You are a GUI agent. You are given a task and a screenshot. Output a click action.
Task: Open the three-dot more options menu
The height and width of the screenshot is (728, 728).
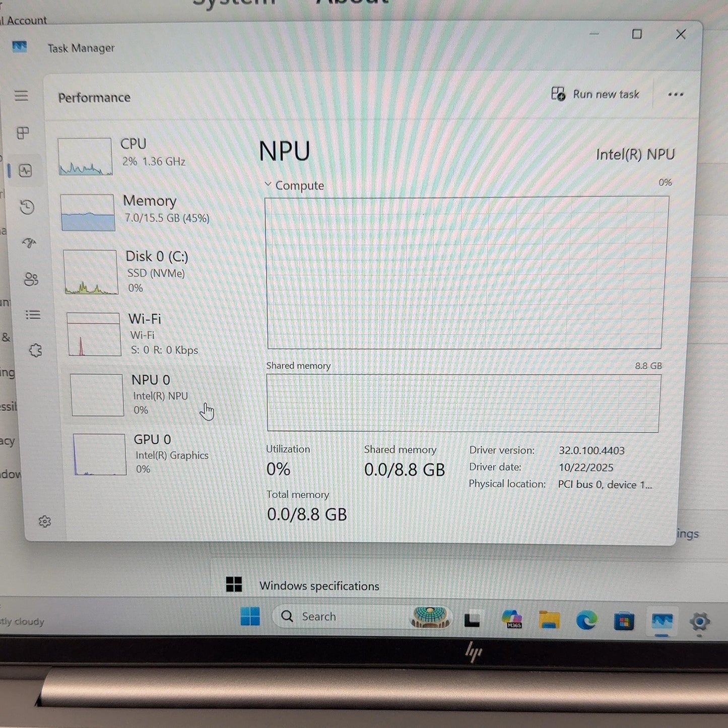click(x=676, y=95)
